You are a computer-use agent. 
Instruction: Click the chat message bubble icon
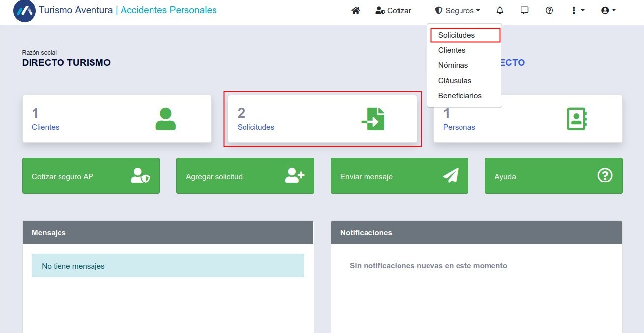click(524, 10)
